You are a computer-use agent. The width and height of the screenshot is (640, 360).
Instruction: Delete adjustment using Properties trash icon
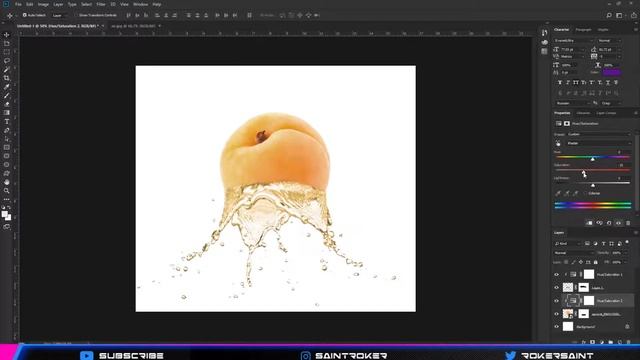pyautogui.click(x=628, y=223)
